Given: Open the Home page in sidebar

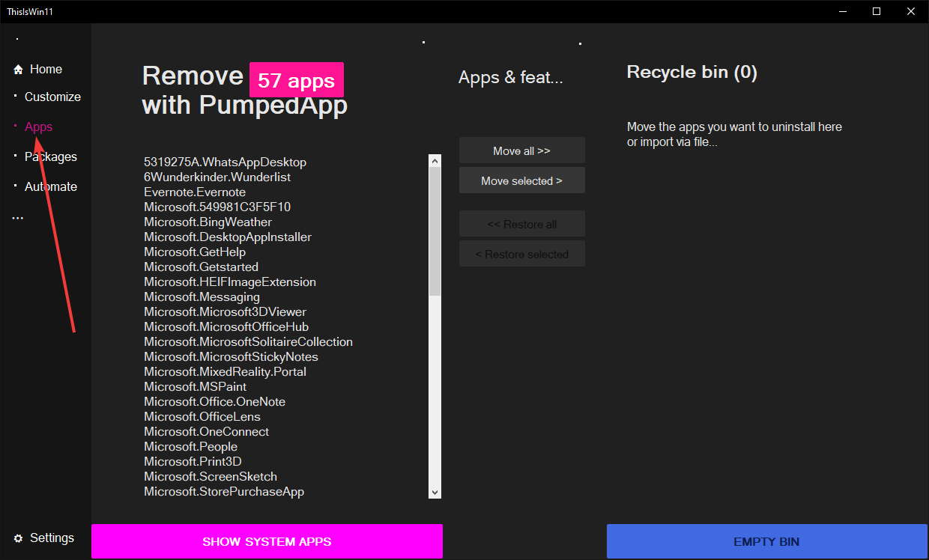Looking at the screenshot, I should (46, 69).
